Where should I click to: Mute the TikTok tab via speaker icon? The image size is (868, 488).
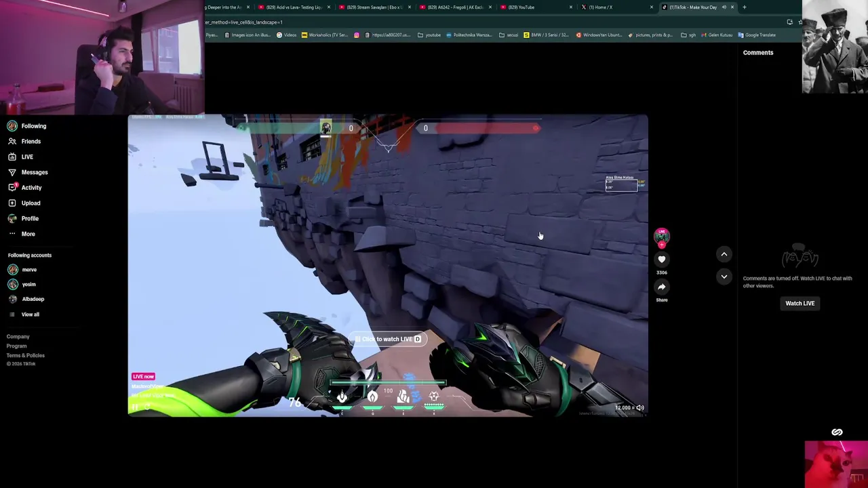point(724,7)
